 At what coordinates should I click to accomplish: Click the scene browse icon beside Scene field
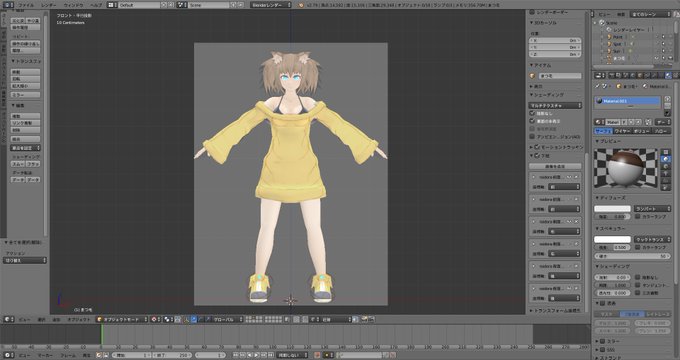(x=182, y=5)
